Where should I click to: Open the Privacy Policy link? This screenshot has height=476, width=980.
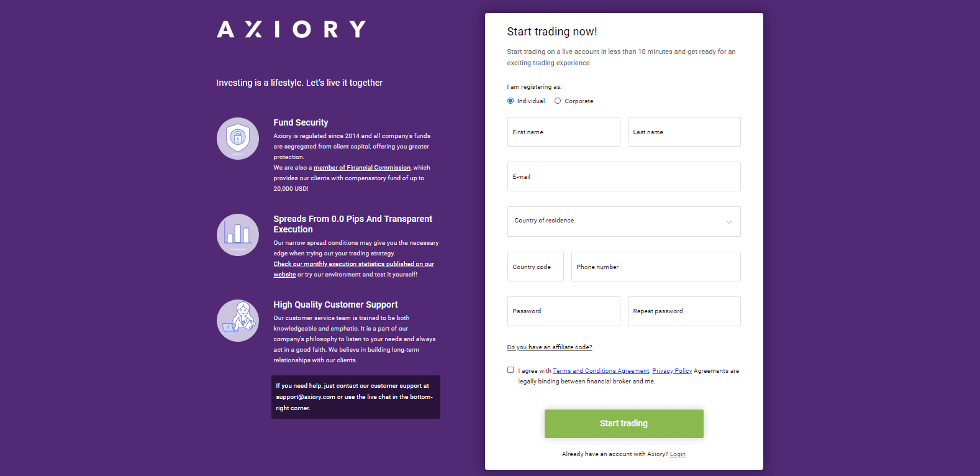point(671,370)
